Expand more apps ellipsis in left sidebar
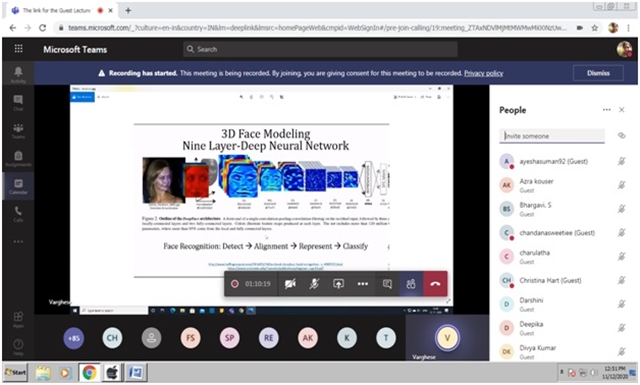This screenshot has width=640, height=385. pos(18,242)
